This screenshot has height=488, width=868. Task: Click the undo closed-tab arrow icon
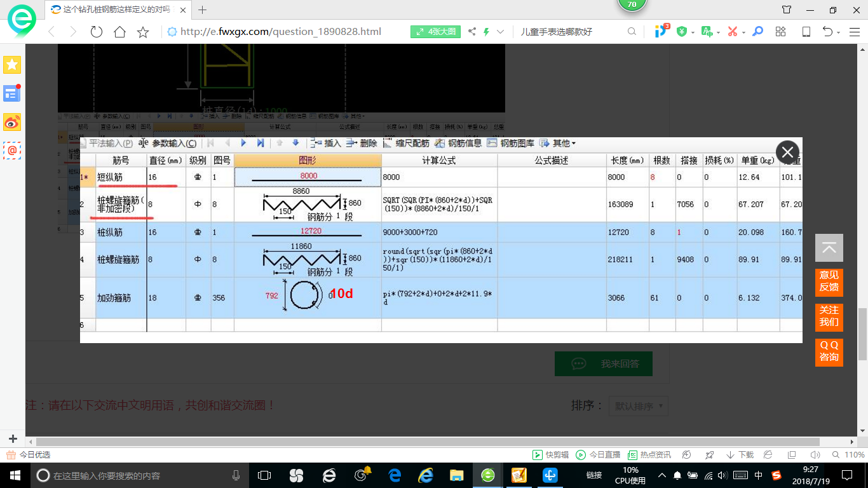(828, 31)
